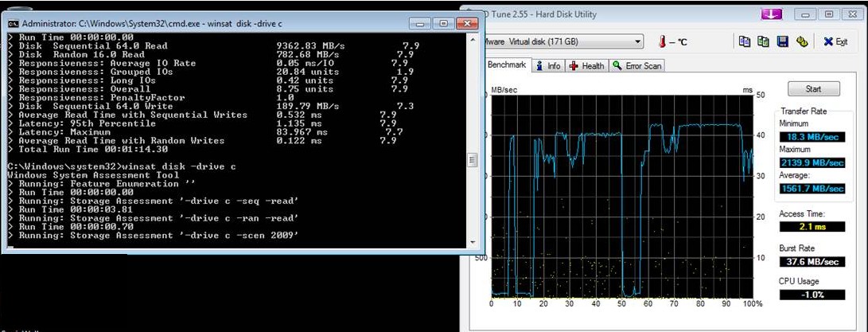Click the Access Time value 2.1 ms
Screen dimensions: 868x332
(x=812, y=227)
